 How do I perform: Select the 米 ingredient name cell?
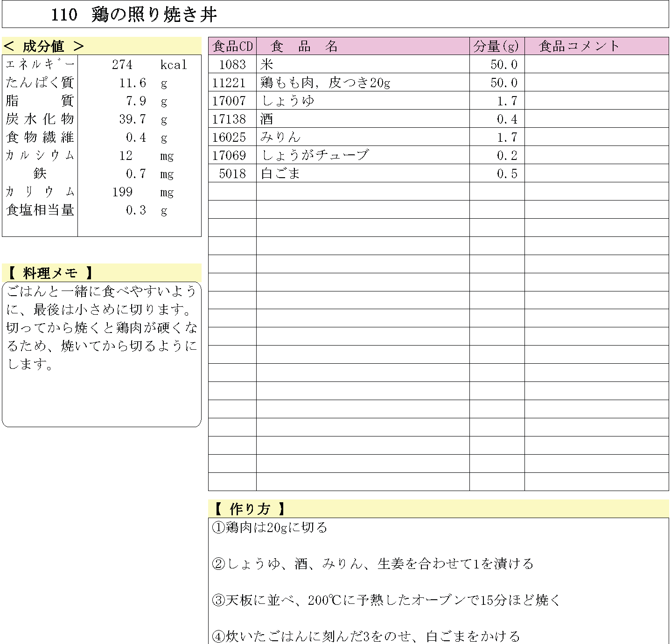pos(267,64)
